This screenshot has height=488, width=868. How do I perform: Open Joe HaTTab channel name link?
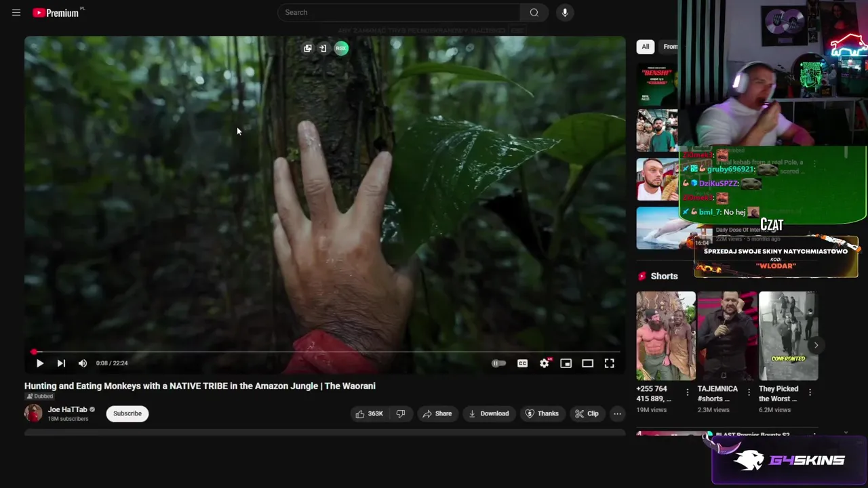(67, 409)
